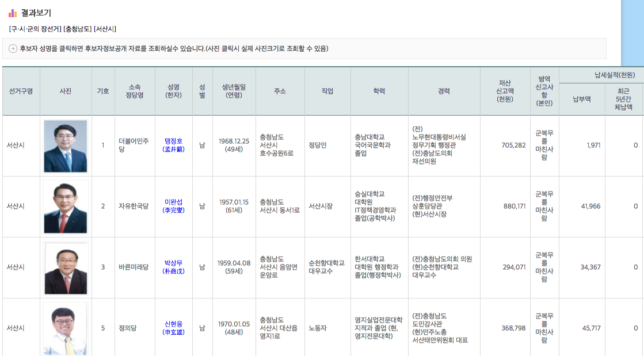
Task: Click the bar chart icon beside 결과보기
Action: 13,13
